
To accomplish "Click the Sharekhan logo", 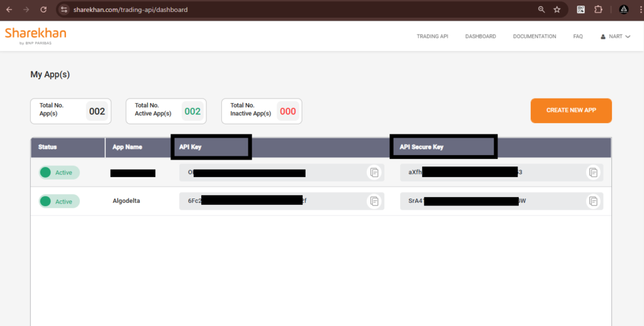I will 35,36.
